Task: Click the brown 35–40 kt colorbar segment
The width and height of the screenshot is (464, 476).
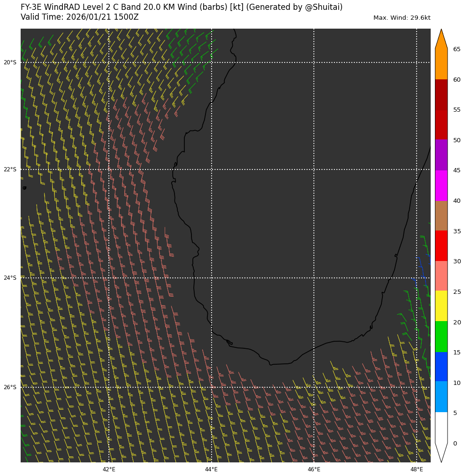Action: click(441, 215)
